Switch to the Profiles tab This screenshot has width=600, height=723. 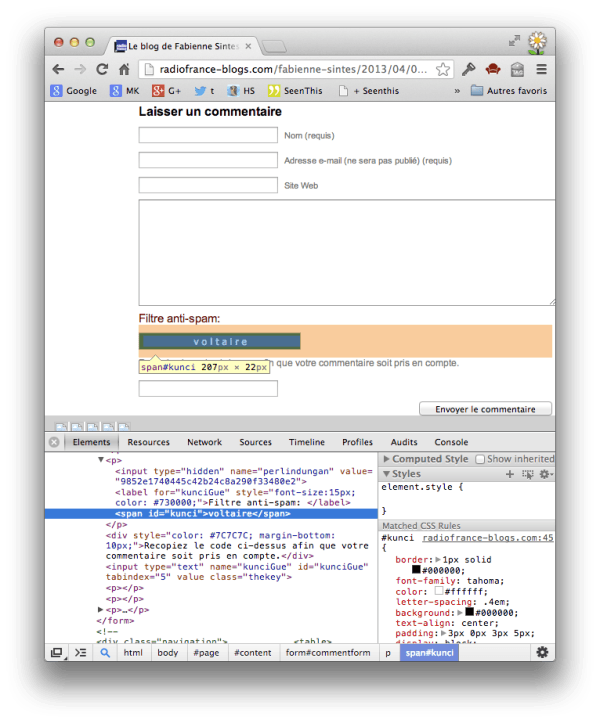pos(357,442)
